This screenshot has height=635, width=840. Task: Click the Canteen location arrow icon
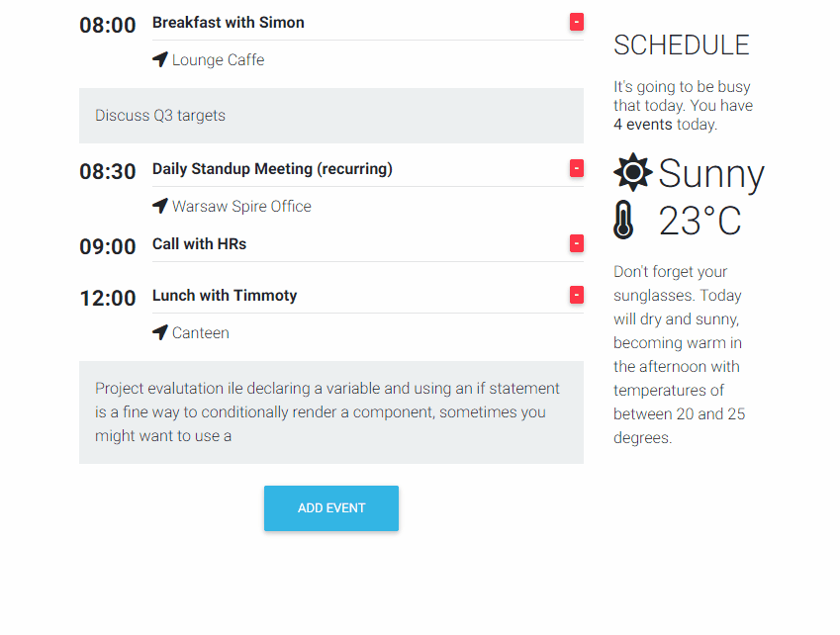coord(160,332)
